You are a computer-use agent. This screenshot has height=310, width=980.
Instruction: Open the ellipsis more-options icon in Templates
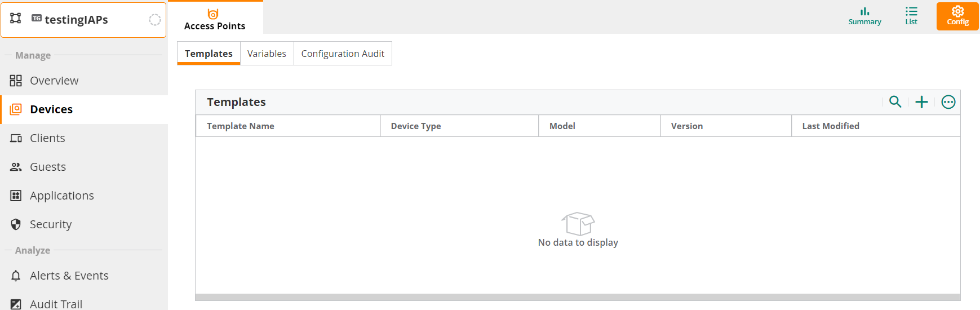point(948,102)
